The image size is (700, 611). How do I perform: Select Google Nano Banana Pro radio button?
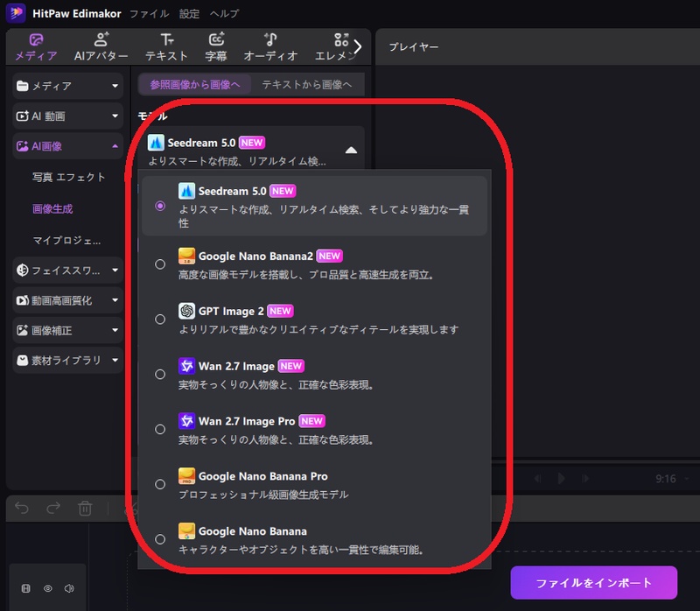[160, 484]
